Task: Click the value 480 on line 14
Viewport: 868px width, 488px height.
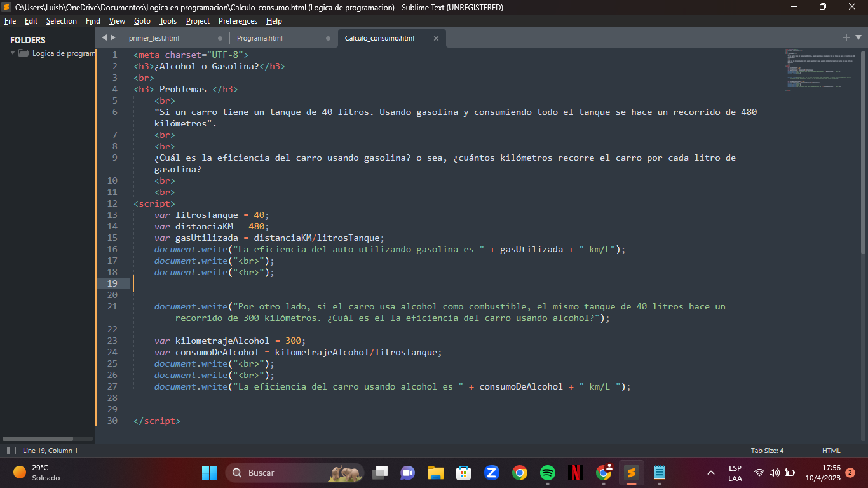Action: click(256, 226)
